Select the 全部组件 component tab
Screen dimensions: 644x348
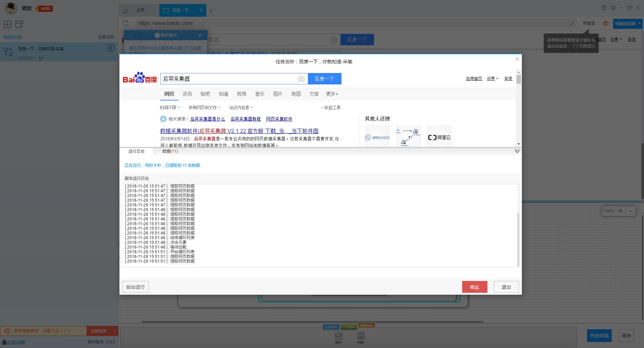coord(331,327)
